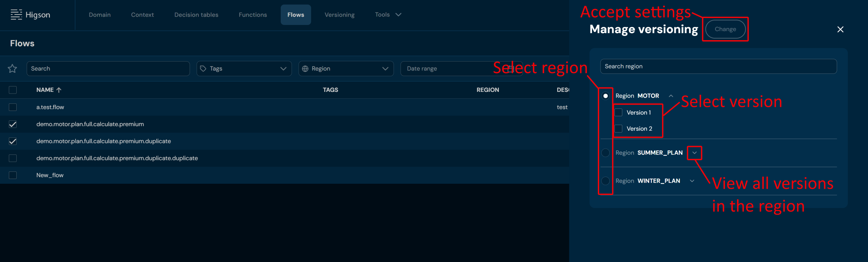Click the Change button
This screenshot has width=868, height=262.
pyautogui.click(x=725, y=29)
